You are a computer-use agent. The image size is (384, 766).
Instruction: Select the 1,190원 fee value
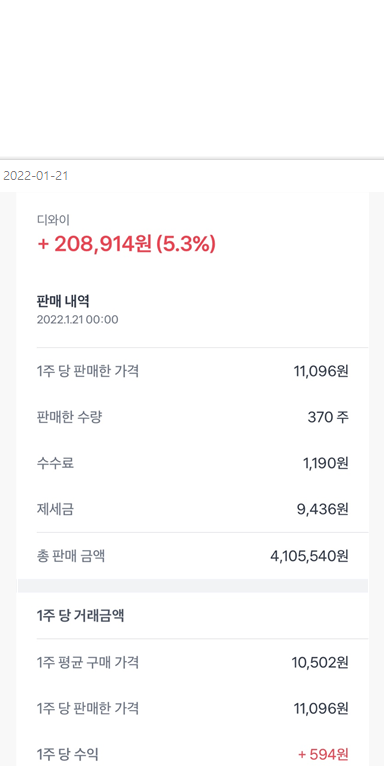pyautogui.click(x=326, y=463)
